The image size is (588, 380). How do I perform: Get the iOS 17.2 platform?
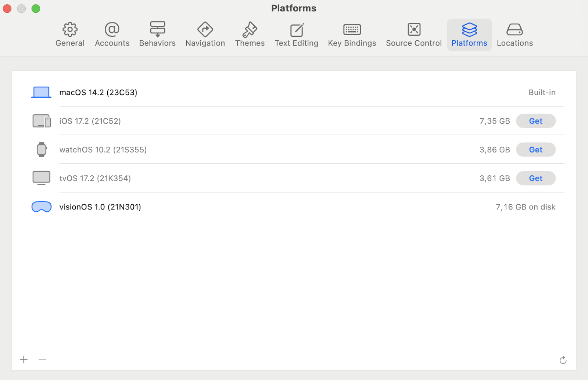[535, 121]
